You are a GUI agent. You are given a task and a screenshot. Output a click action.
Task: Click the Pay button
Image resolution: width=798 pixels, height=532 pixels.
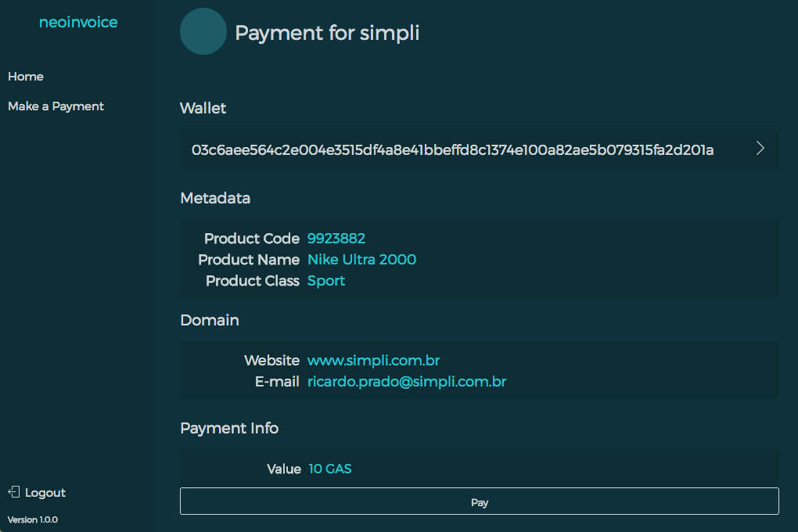click(480, 501)
